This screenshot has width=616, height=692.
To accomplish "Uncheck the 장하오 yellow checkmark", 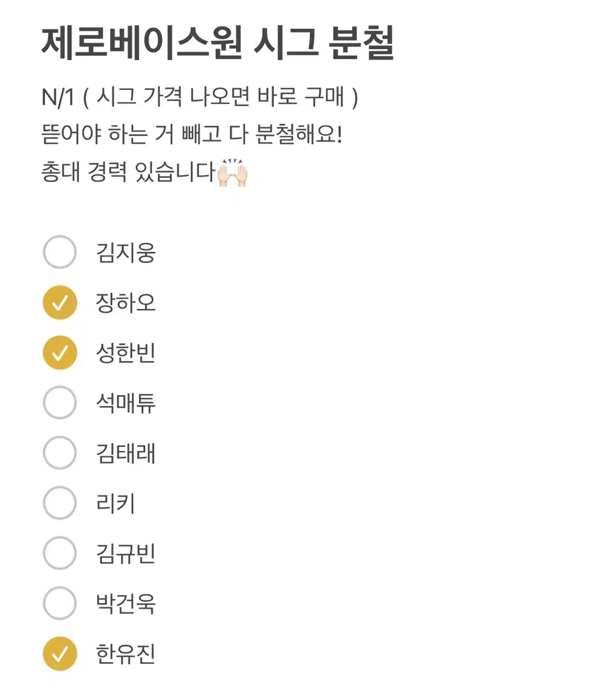I will click(59, 302).
